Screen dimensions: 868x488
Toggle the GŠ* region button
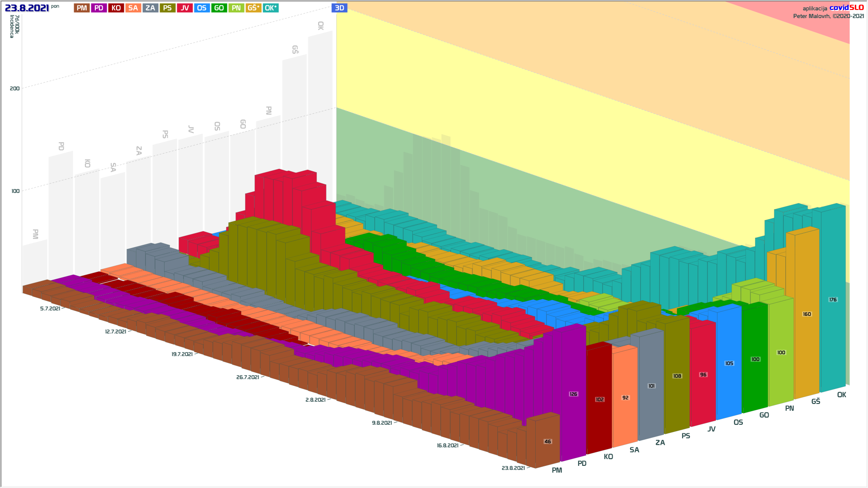point(253,8)
